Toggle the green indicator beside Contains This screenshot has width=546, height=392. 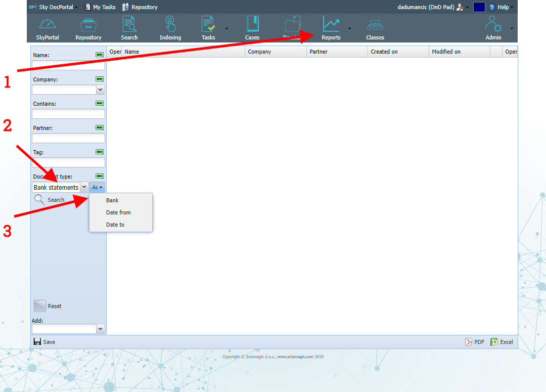click(100, 103)
